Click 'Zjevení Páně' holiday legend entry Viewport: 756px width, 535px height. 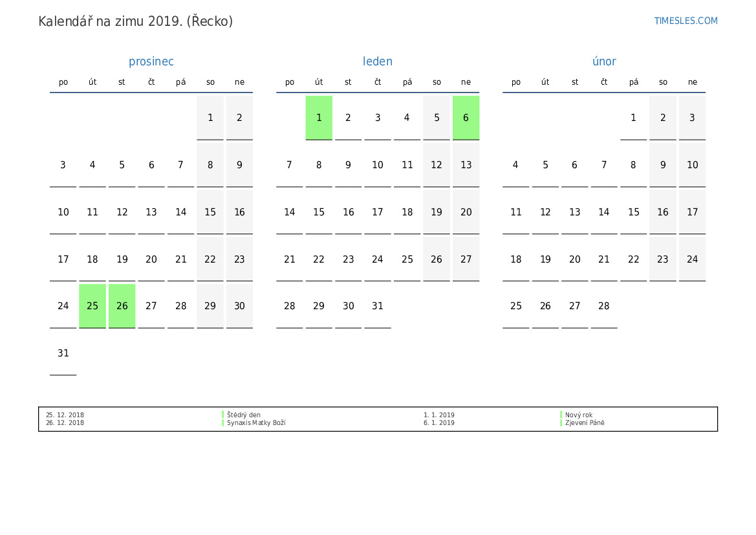(x=585, y=423)
